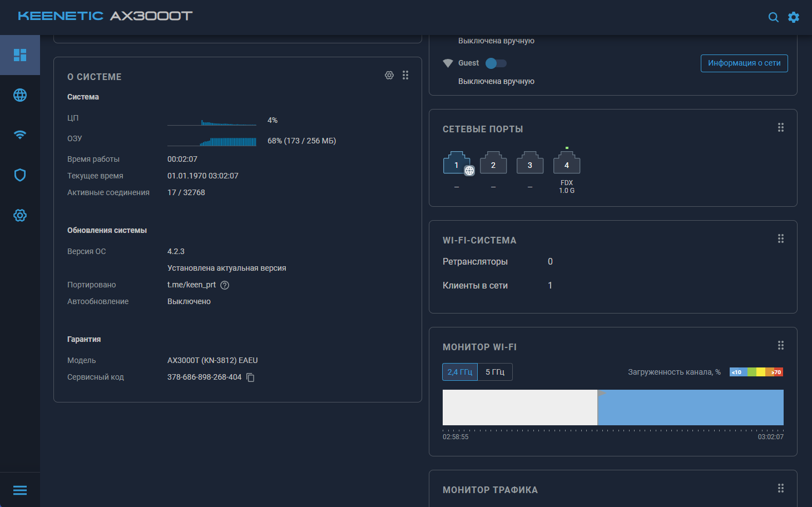Click the active connections value 17 / 32768
The width and height of the screenshot is (812, 507).
tap(186, 192)
